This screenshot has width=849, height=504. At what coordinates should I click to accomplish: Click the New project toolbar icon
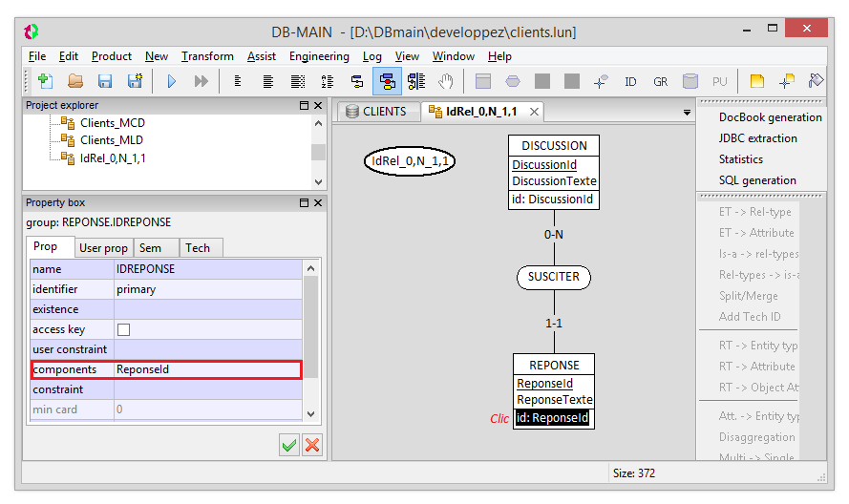(x=46, y=81)
